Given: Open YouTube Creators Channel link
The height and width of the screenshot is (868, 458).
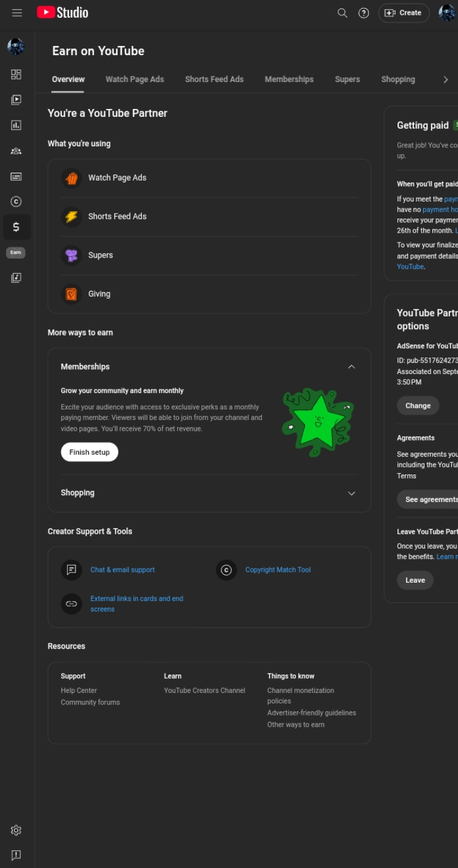Looking at the screenshot, I should [204, 690].
